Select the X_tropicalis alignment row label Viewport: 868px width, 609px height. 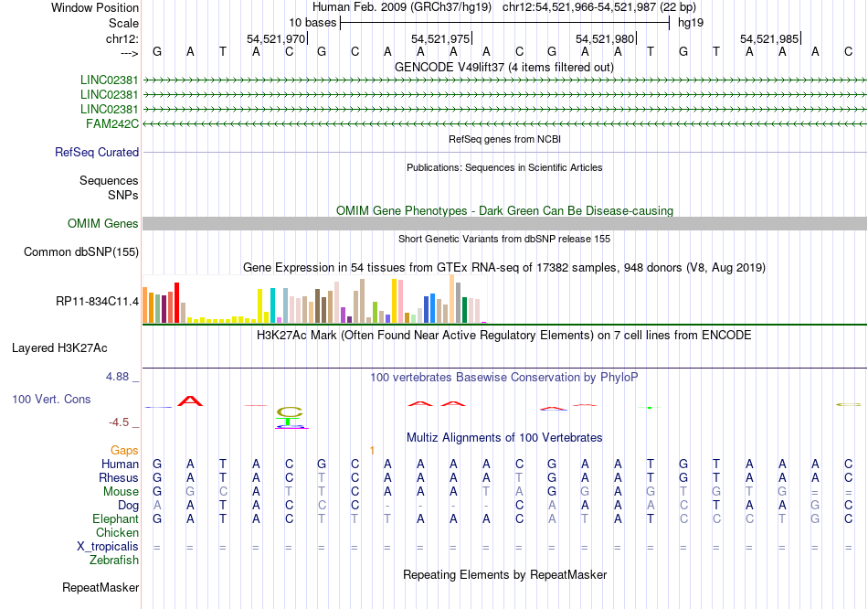[108, 547]
